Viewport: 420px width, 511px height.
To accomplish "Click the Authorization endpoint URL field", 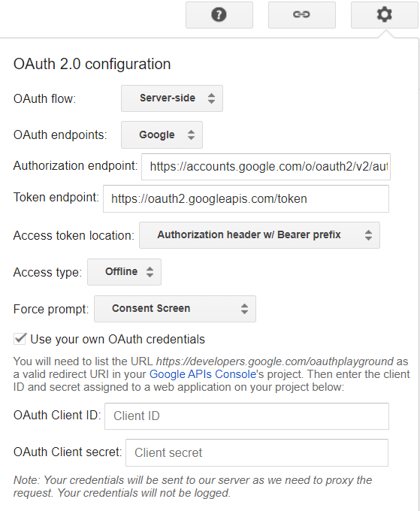I will pyautogui.click(x=266, y=167).
